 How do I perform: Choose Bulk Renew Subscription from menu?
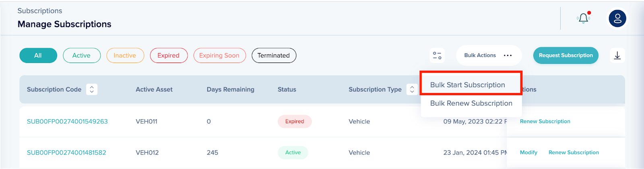click(471, 103)
